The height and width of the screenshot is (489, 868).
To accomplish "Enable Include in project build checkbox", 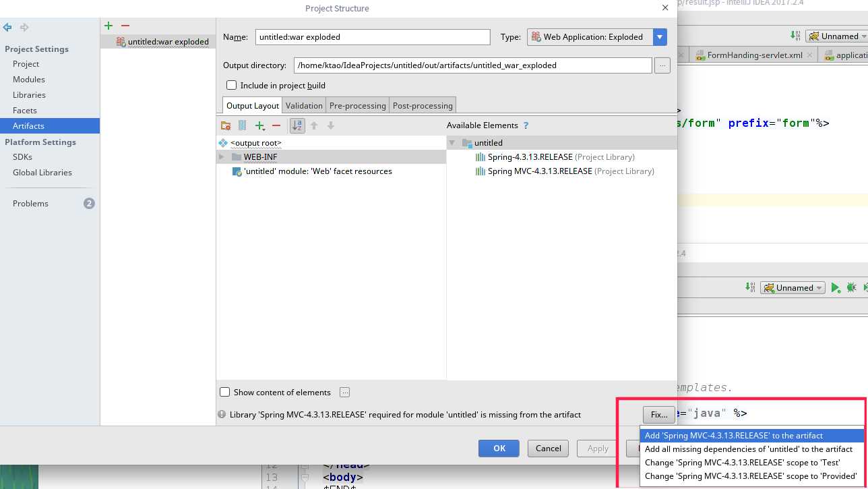I will click(x=232, y=85).
